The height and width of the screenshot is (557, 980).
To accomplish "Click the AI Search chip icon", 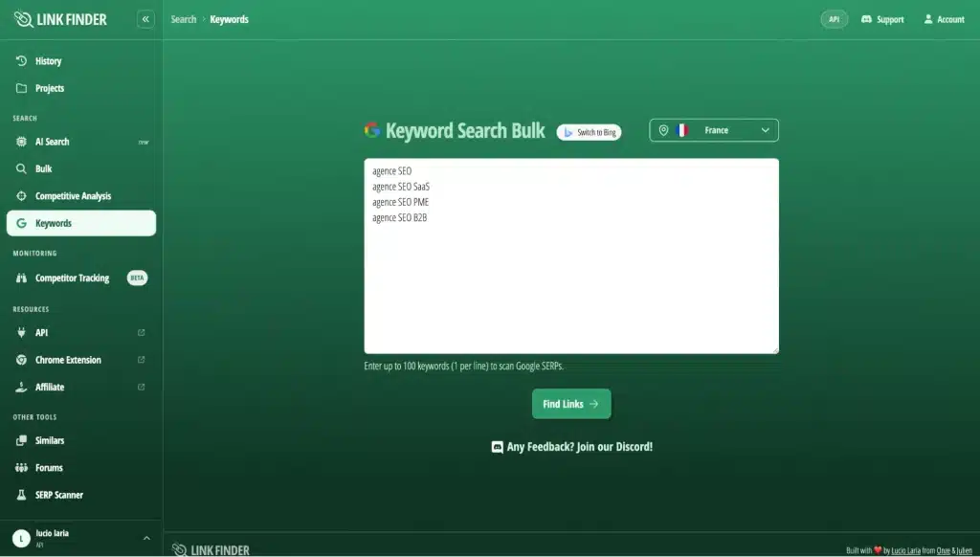I will (21, 142).
